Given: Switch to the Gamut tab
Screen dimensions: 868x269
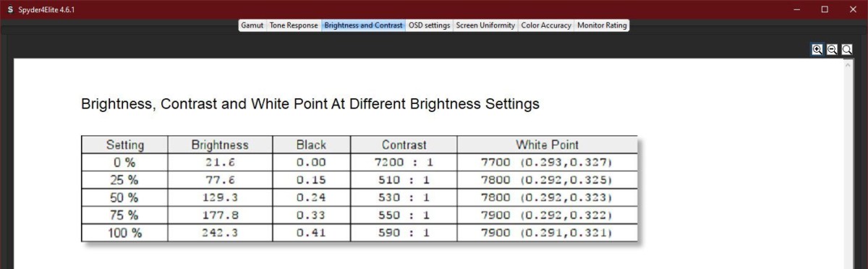Looking at the screenshot, I should pos(252,25).
